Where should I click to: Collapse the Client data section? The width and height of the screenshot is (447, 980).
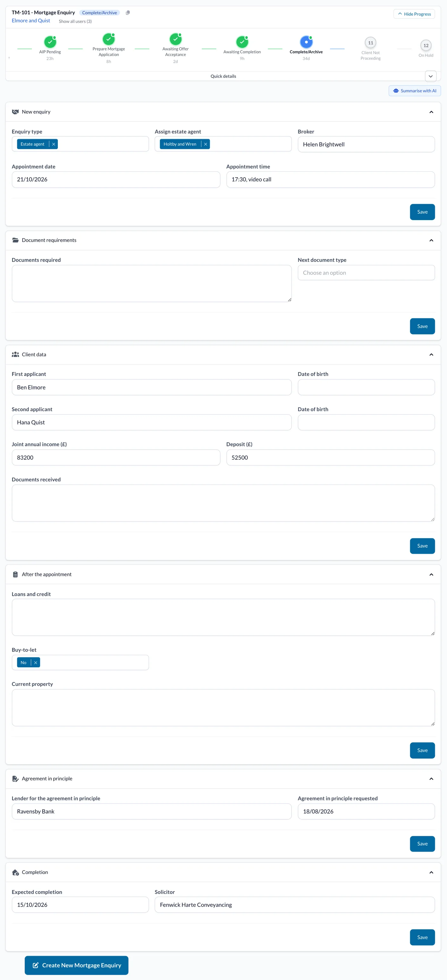431,355
